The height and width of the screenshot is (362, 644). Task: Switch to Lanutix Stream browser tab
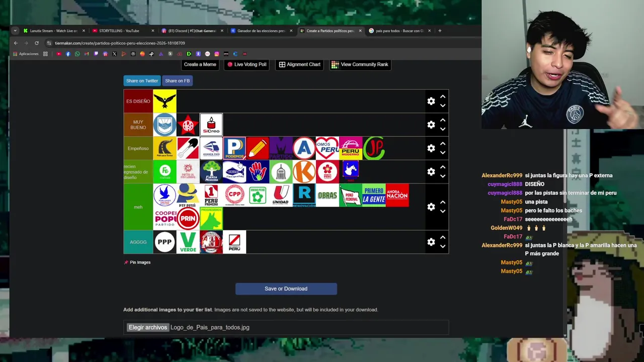coord(53,31)
